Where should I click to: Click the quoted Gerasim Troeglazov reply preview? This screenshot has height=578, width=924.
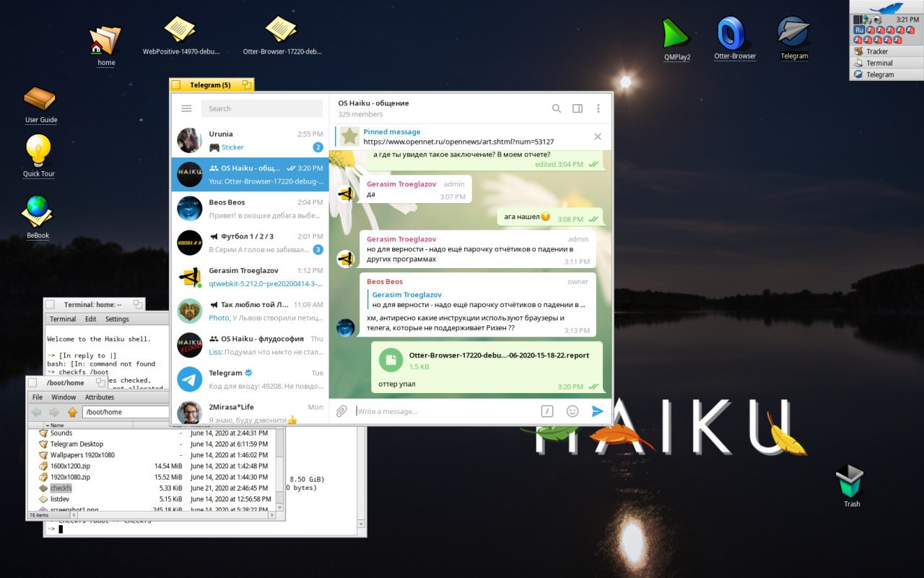(x=478, y=300)
